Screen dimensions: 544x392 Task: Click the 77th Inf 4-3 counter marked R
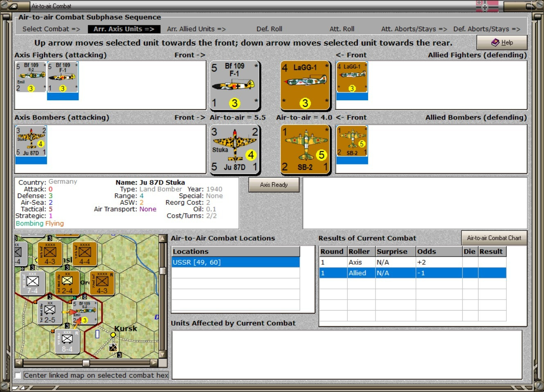102,283
